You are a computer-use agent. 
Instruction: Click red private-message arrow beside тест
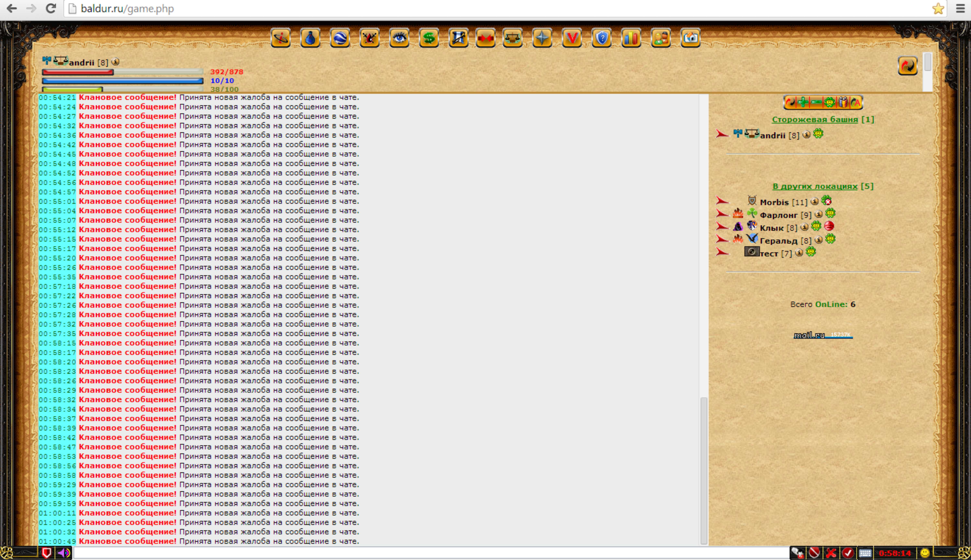click(722, 252)
